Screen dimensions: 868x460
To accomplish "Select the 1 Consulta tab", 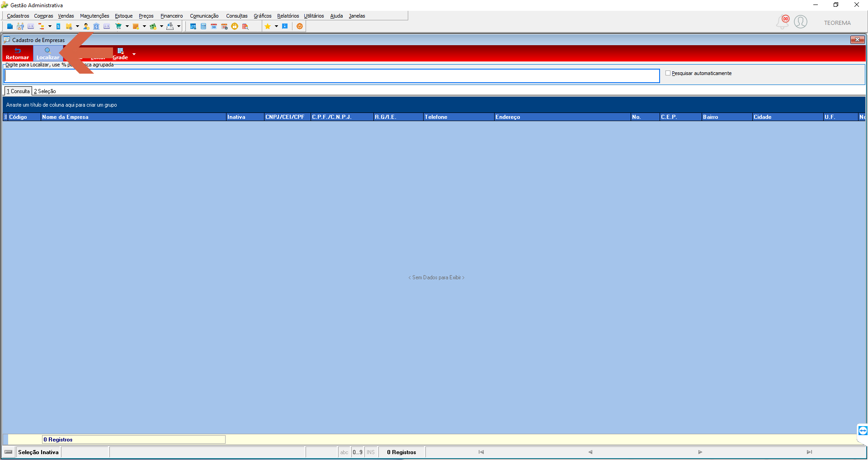I will 18,91.
